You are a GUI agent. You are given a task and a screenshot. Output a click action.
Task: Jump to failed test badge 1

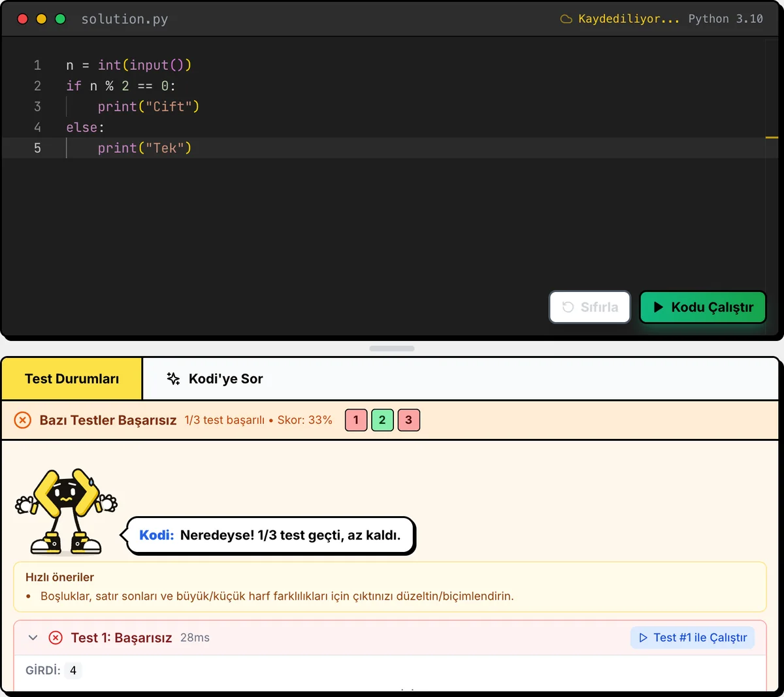click(356, 420)
